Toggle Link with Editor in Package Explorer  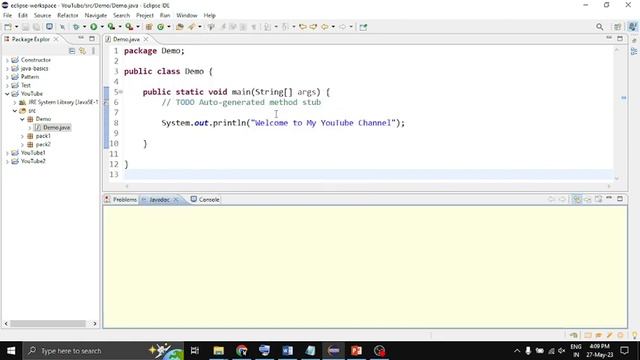82,51
